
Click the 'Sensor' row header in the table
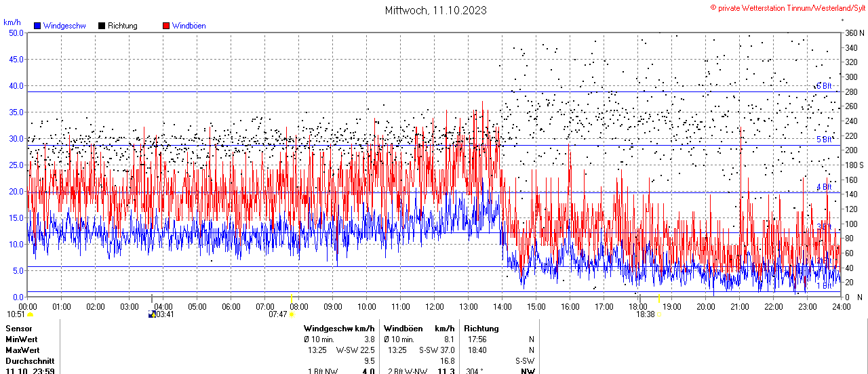18,329
